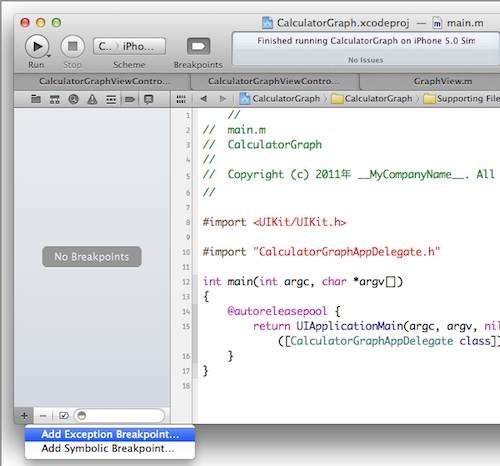Go forward with the right arrow
Image resolution: width=500 pixels, height=466 pixels.
223,99
